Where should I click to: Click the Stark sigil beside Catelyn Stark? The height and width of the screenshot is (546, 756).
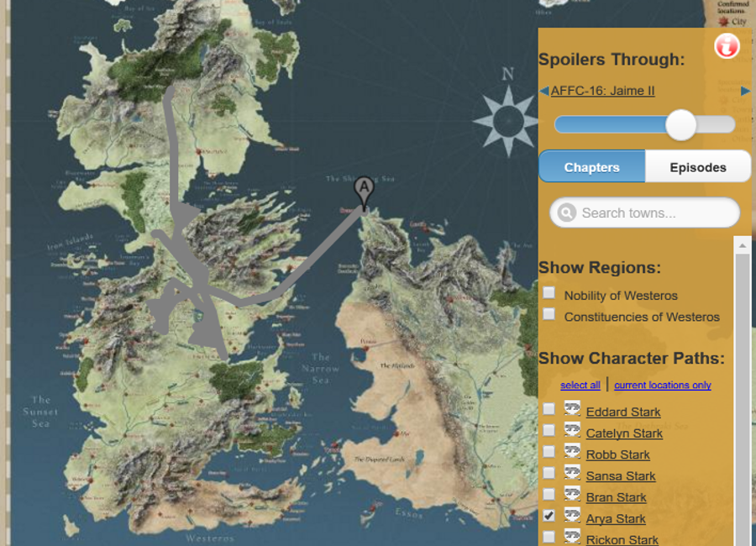click(x=572, y=430)
